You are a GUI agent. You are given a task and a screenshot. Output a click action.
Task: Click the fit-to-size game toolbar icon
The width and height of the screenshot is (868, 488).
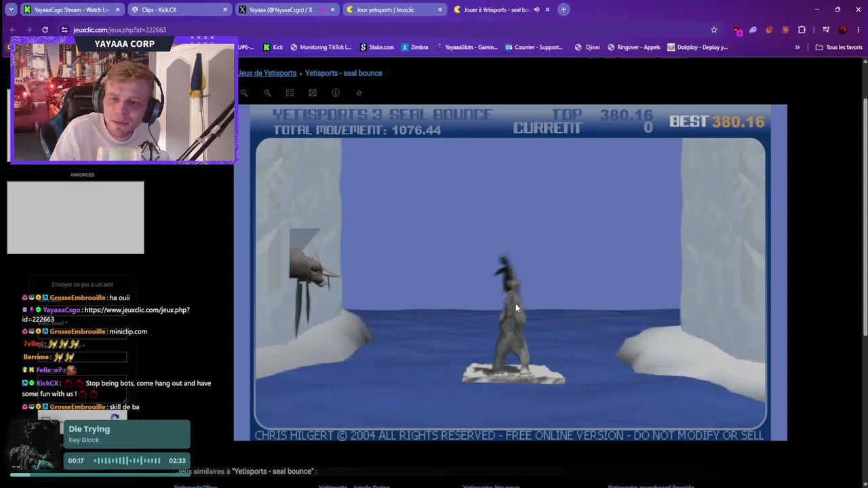click(290, 93)
